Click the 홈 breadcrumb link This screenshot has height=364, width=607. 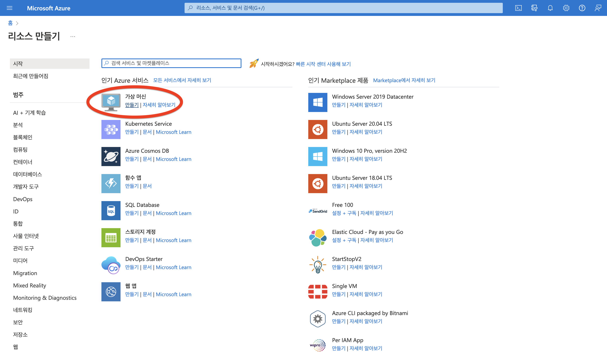10,23
